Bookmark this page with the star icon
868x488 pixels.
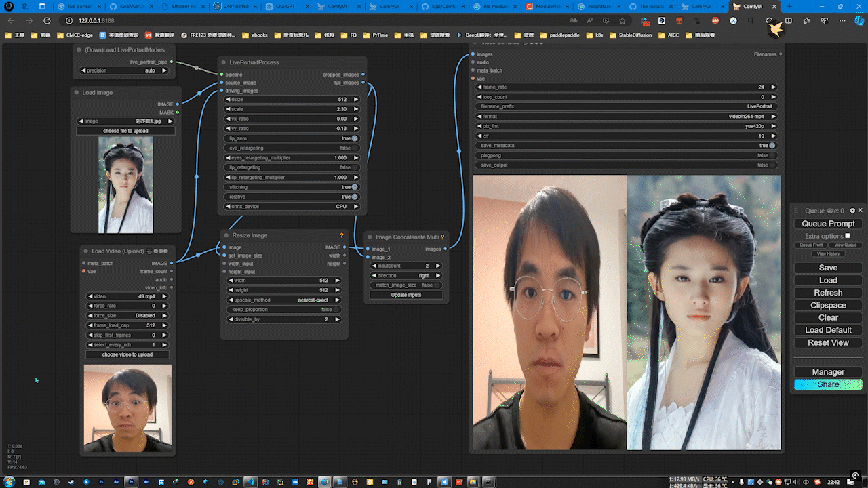[622, 21]
